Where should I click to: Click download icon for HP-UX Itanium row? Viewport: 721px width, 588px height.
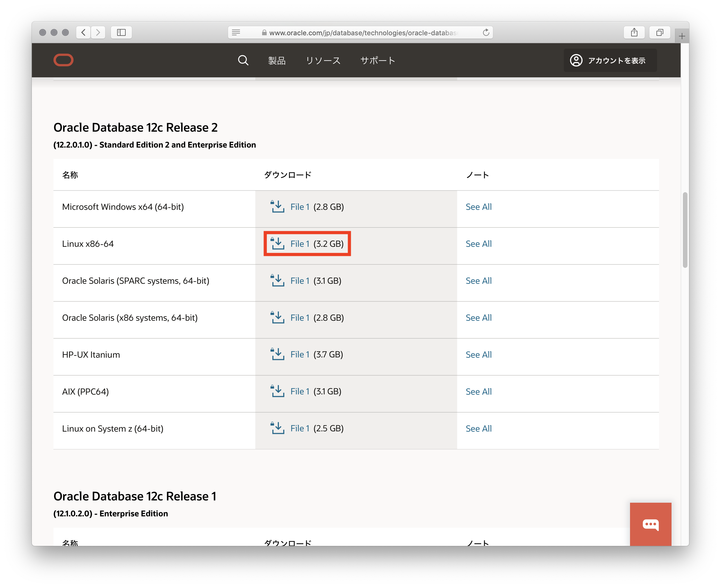click(277, 354)
